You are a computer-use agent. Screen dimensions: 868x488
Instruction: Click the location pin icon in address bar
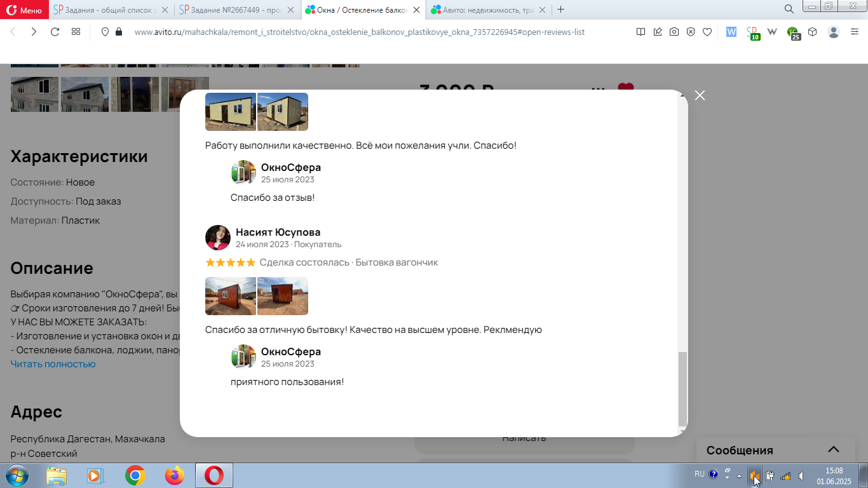coord(105,32)
